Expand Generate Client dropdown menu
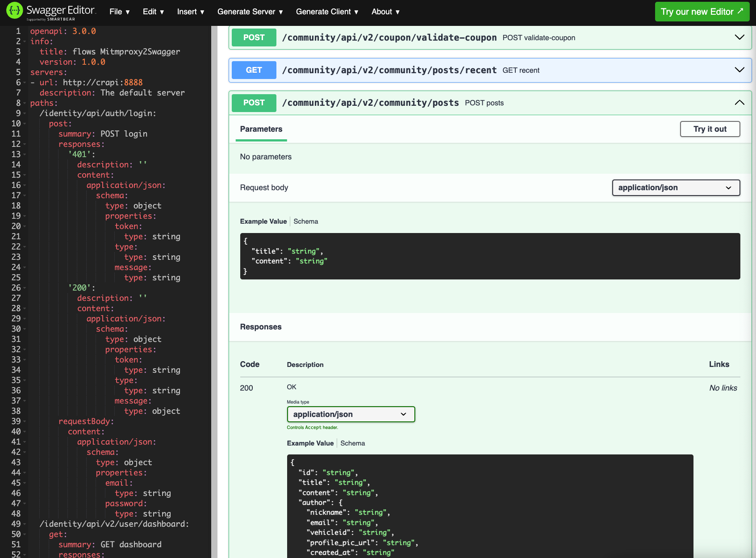756x558 pixels. 327,12
